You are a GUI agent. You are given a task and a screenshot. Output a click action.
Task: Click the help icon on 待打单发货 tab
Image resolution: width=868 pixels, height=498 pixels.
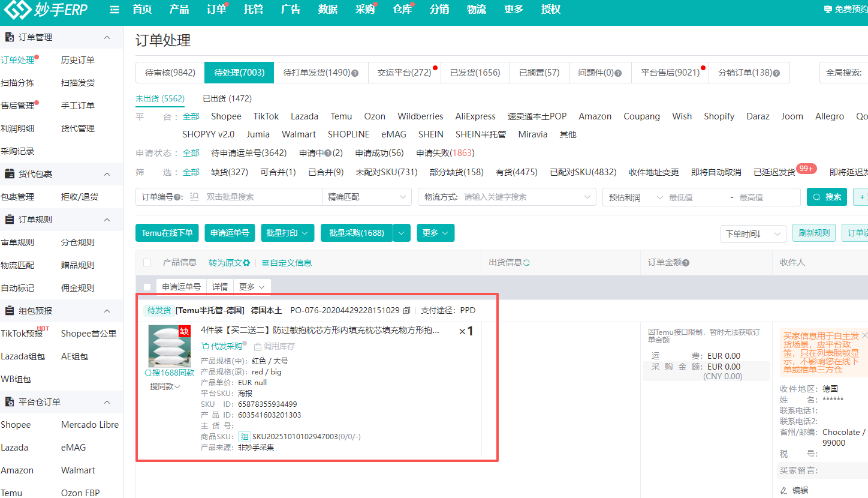click(355, 73)
